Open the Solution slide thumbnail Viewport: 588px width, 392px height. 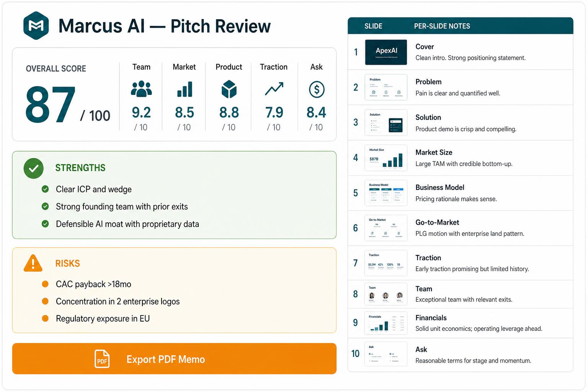386,122
